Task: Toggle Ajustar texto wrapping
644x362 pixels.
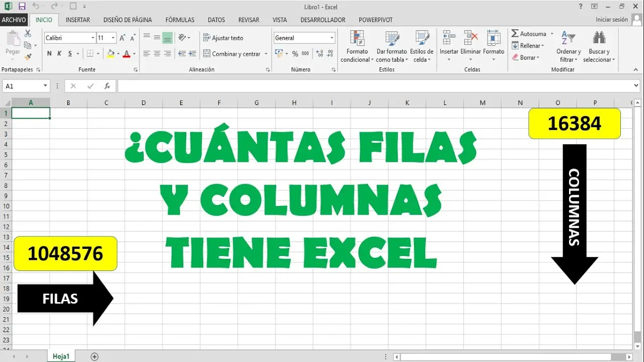Action: tap(223, 38)
